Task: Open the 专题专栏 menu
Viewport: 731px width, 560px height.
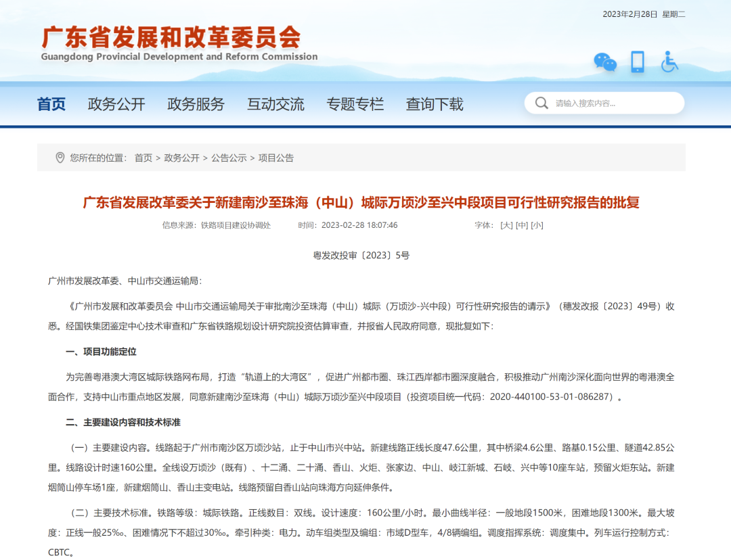Action: tap(355, 104)
